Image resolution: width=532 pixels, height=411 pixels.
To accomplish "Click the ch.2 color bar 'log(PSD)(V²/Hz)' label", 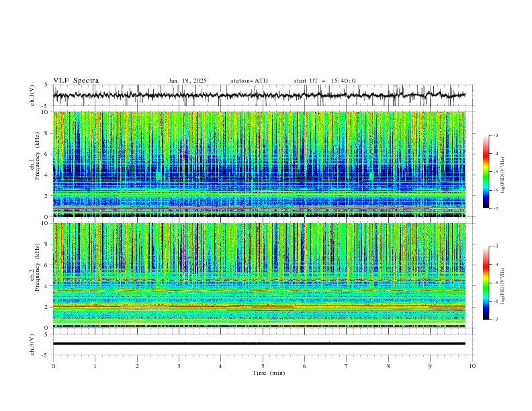I will pyautogui.click(x=502, y=286).
